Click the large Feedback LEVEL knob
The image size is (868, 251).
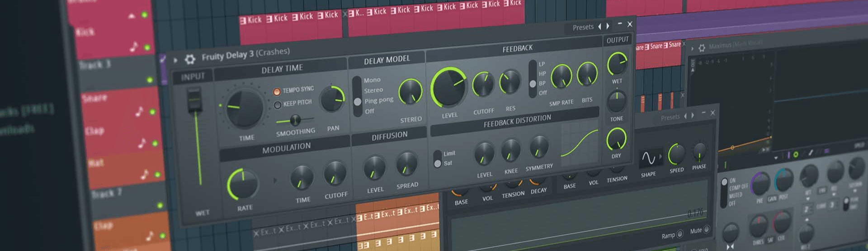coord(449,88)
